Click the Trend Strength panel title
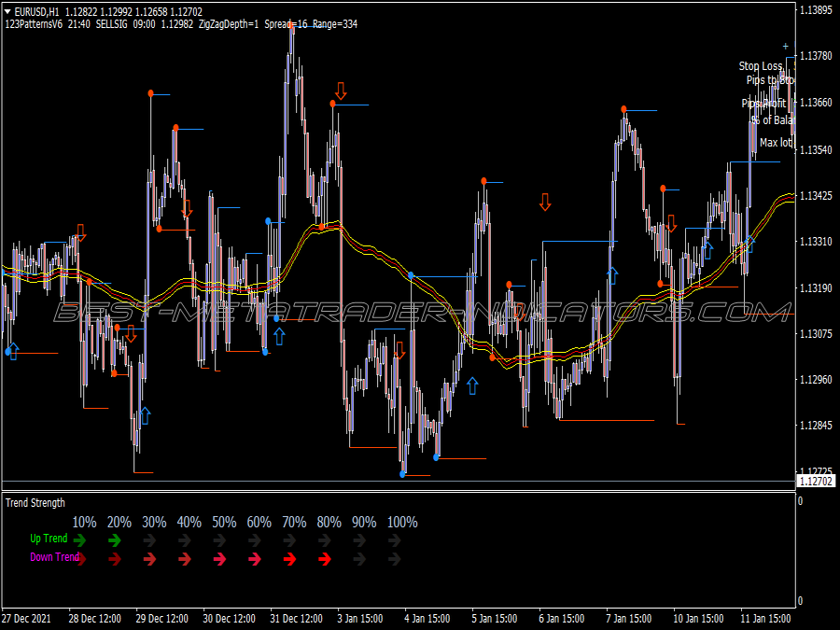This screenshot has width=840, height=630. pos(35,502)
